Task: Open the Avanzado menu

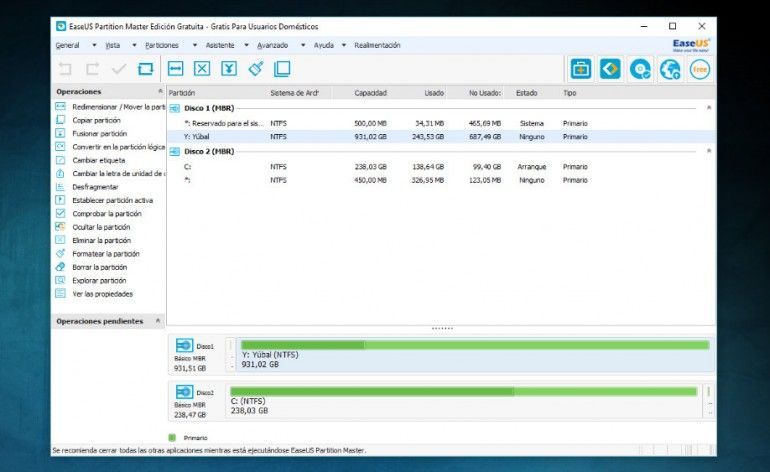Action: pyautogui.click(x=273, y=45)
